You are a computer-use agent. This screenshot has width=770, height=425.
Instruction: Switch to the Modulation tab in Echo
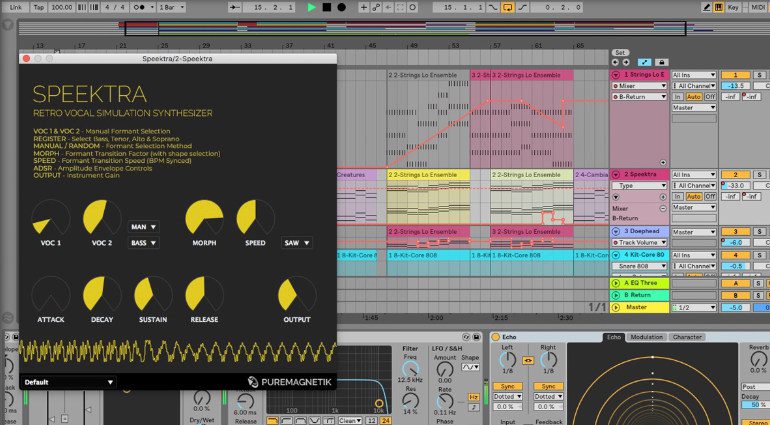coord(645,337)
